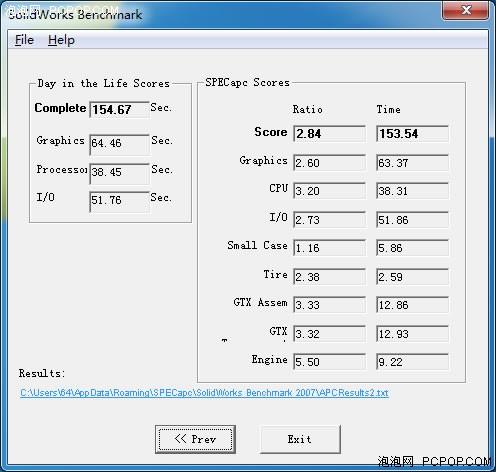Click the Ratio column header text
This screenshot has width=496, height=472.
(307, 109)
